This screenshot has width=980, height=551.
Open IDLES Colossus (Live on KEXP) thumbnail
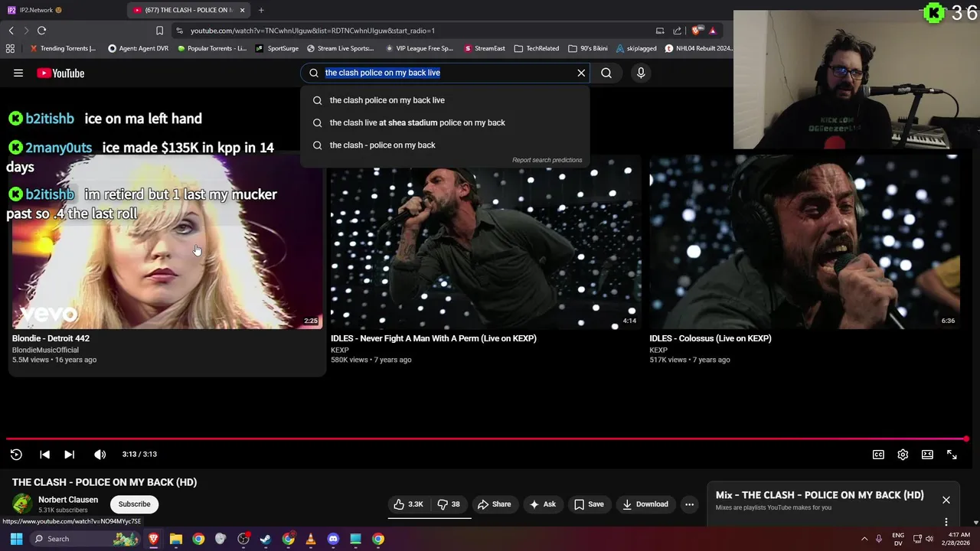click(x=804, y=242)
